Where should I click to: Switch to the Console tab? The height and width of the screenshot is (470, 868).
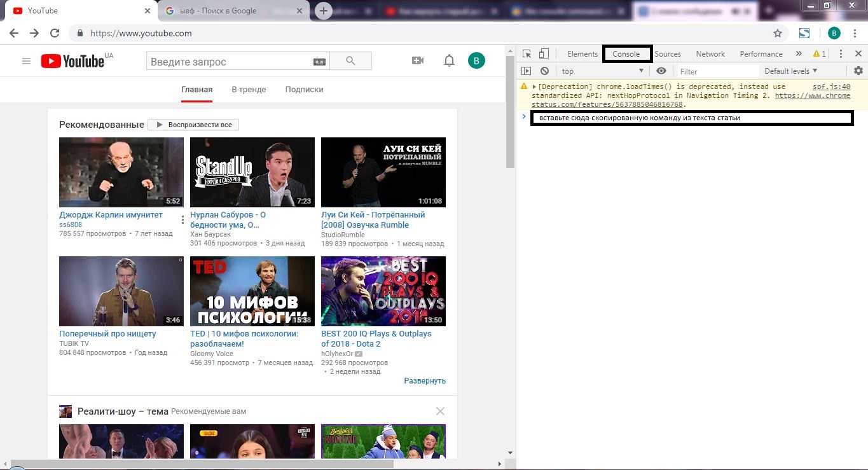(x=626, y=54)
